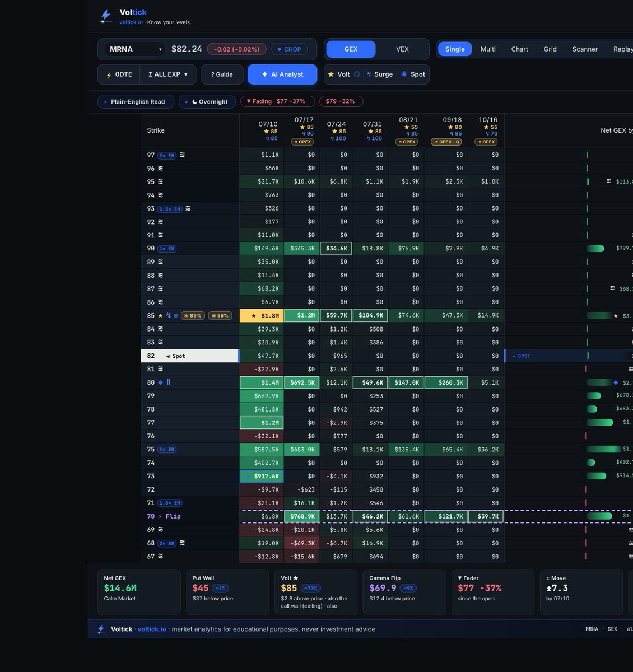Expand the Overnight section
The width and height of the screenshot is (633, 672).
coord(207,102)
